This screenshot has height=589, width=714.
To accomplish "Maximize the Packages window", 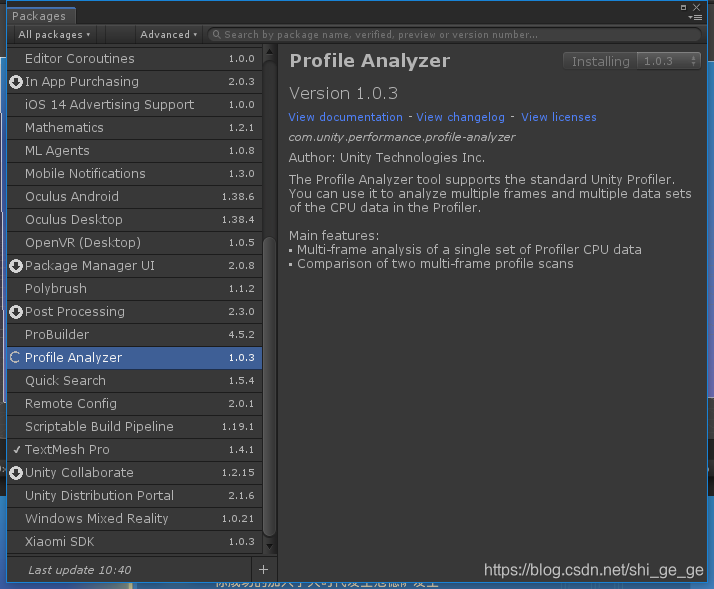I will pos(683,7).
